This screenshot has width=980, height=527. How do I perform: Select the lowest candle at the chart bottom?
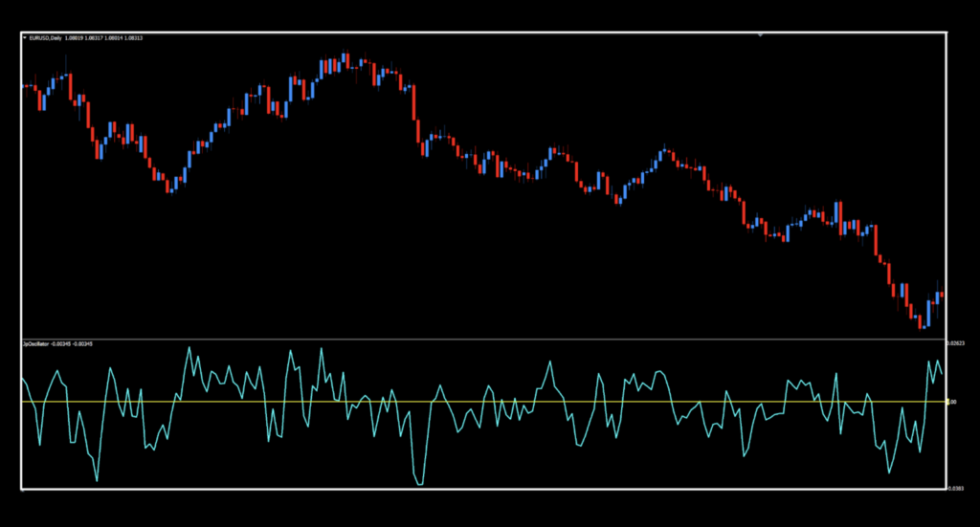coord(922,321)
